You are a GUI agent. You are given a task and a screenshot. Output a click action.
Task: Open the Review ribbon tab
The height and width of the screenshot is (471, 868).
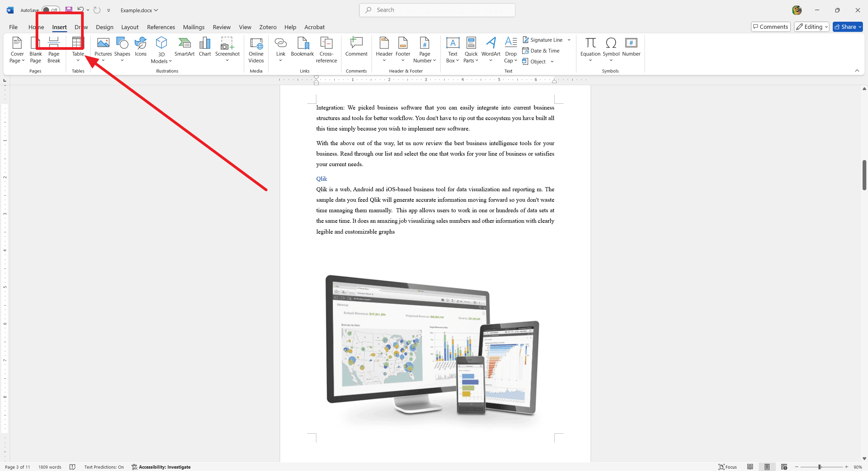[221, 27]
